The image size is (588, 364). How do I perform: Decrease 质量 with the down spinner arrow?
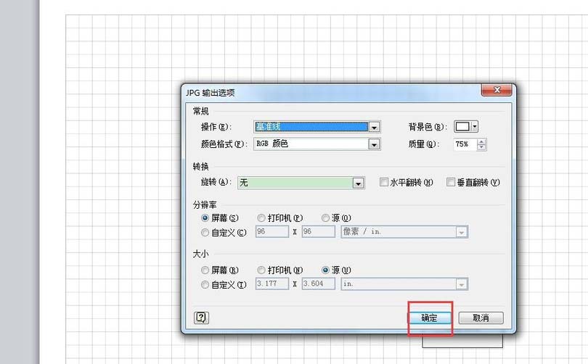point(481,147)
